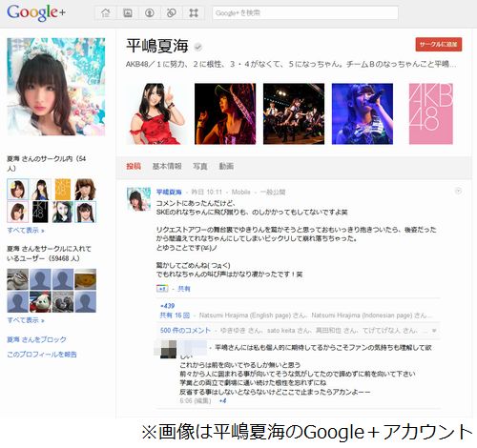Show all followers via second すべて表示
The width and height of the screenshot is (477, 448).
click(x=26, y=320)
